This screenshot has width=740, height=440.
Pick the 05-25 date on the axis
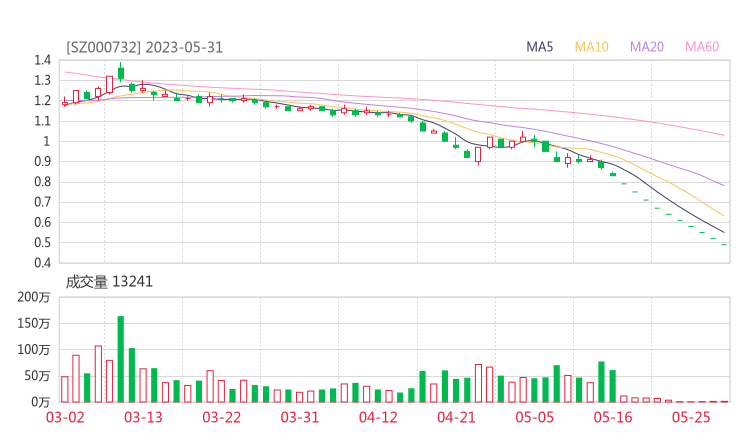pyautogui.click(x=690, y=417)
